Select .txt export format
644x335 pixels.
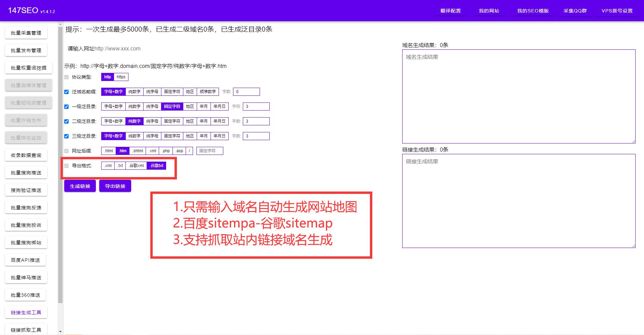[x=120, y=165]
